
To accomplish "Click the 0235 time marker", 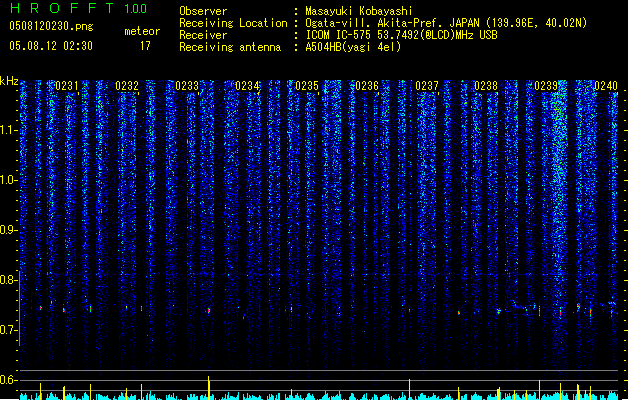I will 307,86.
